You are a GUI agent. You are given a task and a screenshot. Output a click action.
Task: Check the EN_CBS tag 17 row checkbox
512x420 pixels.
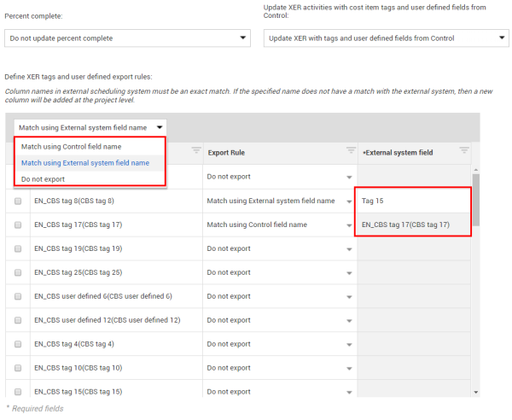point(18,225)
